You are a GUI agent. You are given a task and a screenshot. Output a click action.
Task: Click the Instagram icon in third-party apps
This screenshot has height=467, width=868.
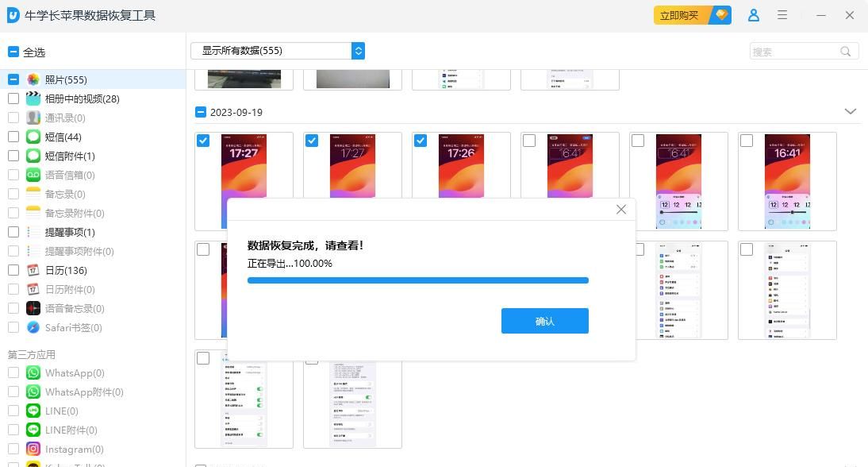coord(33,449)
